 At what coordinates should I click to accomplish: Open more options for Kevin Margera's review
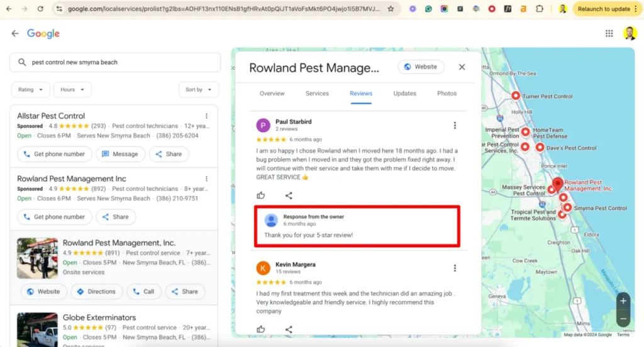[455, 268]
